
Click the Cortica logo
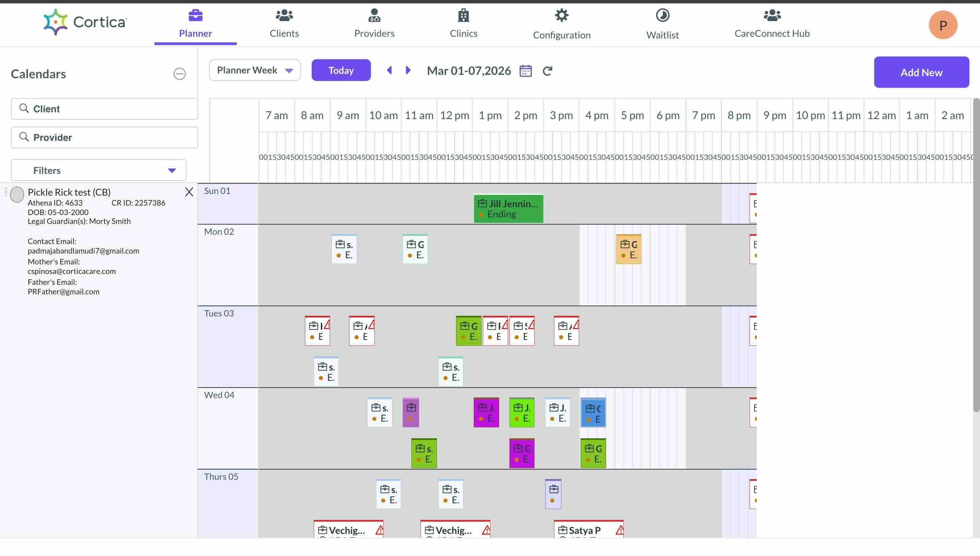(x=85, y=22)
